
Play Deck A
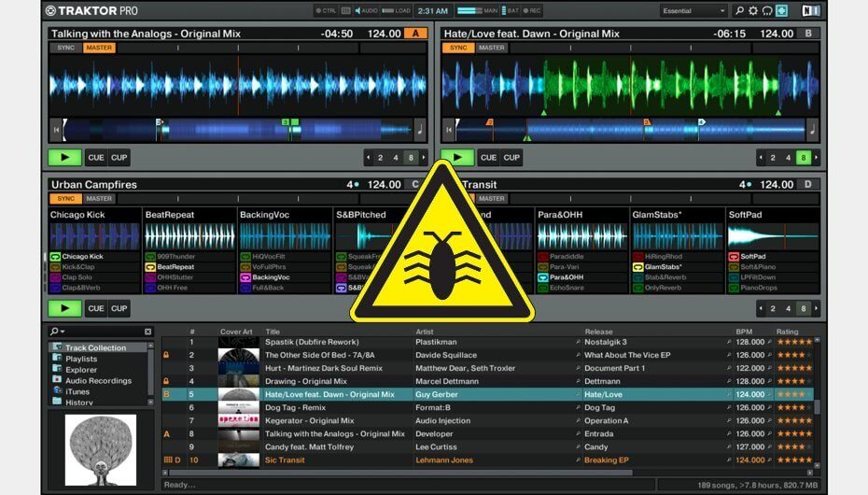[64, 158]
